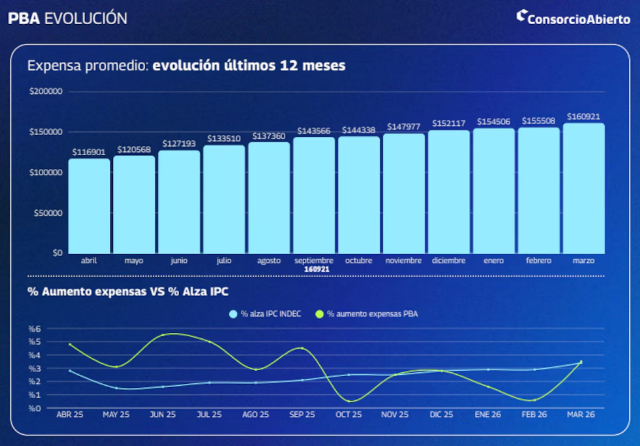Click the JUN 25 peak on green line
640x446 pixels.
tap(171, 334)
